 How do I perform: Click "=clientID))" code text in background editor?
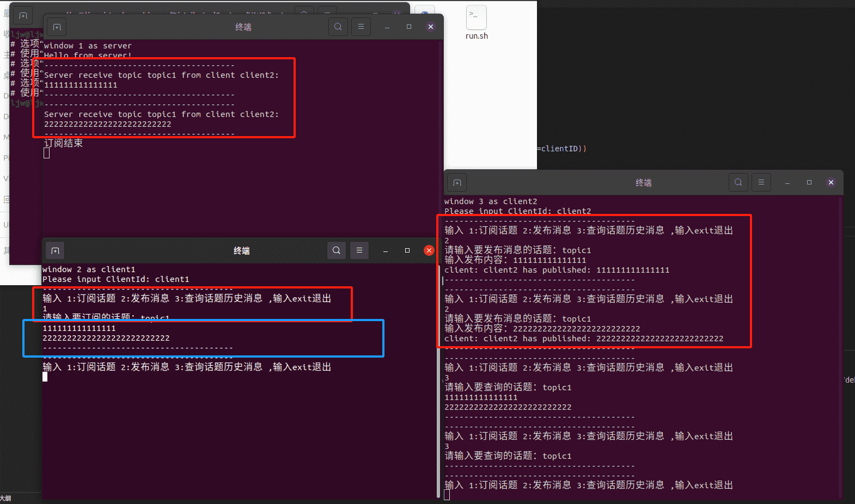click(x=561, y=149)
